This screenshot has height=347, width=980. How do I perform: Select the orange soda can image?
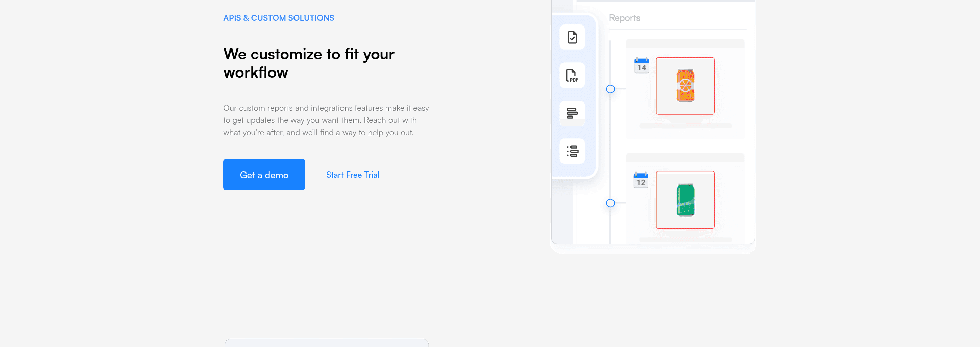click(685, 86)
